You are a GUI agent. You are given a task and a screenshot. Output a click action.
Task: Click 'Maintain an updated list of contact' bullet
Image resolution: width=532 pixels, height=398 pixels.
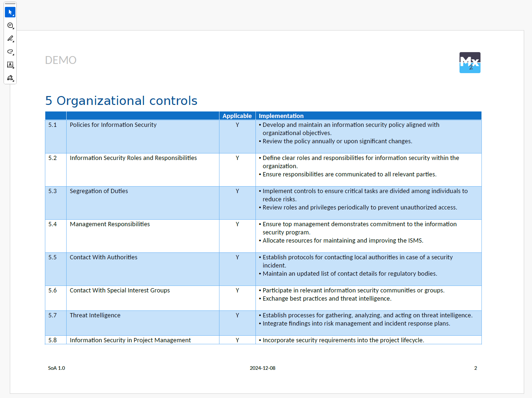(348, 274)
